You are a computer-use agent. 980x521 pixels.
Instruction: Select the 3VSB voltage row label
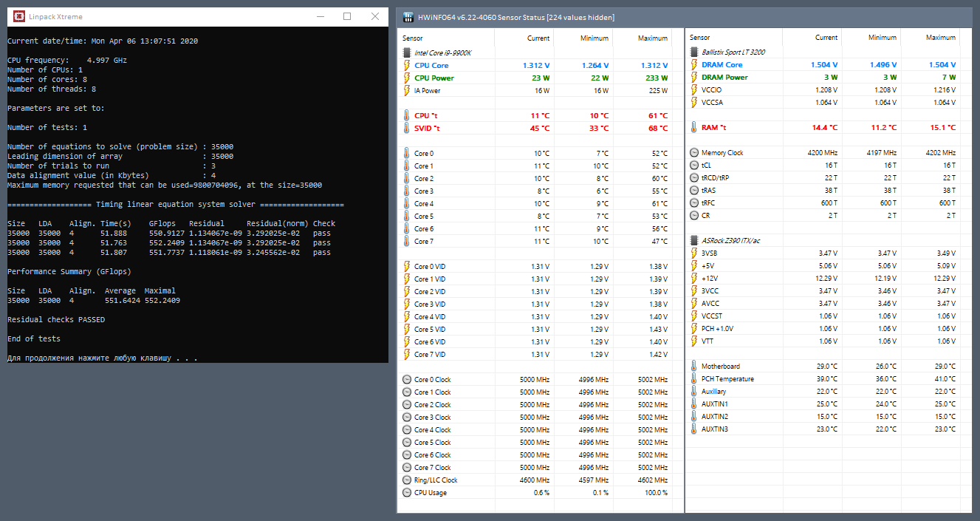(x=710, y=253)
